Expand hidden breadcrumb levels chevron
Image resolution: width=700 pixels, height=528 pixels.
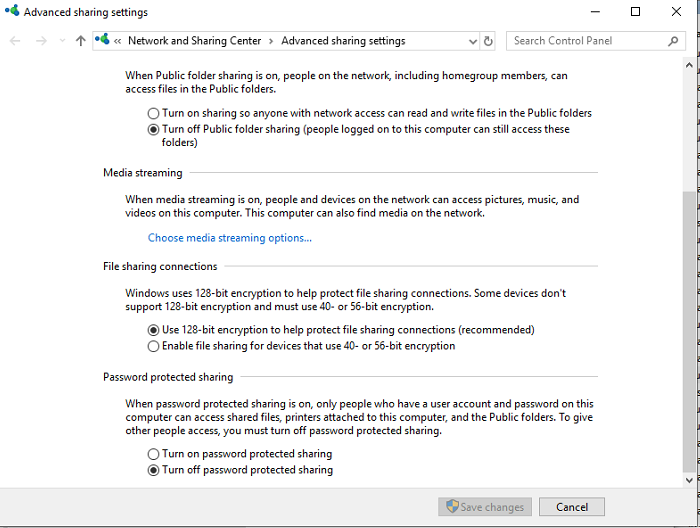click(117, 41)
